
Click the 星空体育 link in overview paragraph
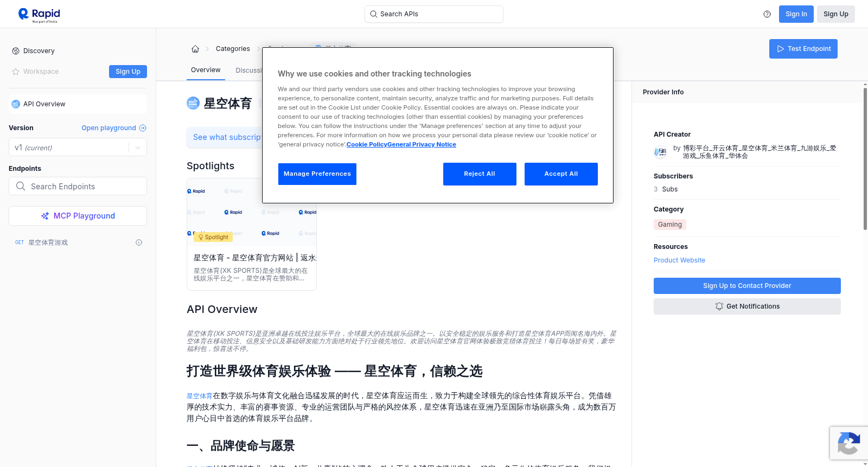click(200, 396)
